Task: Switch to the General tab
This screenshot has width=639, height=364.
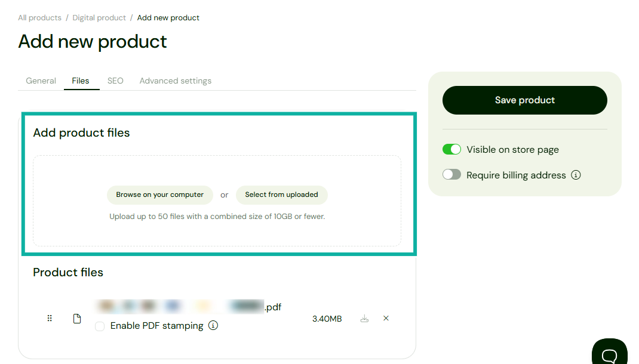Action: tap(41, 81)
